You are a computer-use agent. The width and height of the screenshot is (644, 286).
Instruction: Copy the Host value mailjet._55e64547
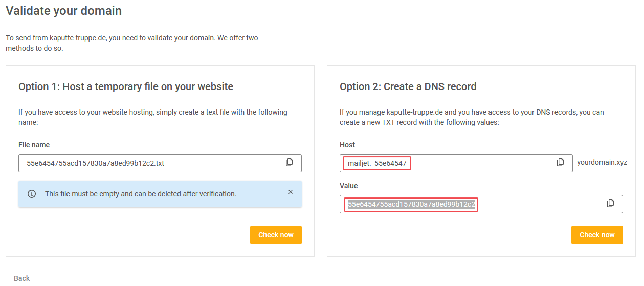click(560, 163)
